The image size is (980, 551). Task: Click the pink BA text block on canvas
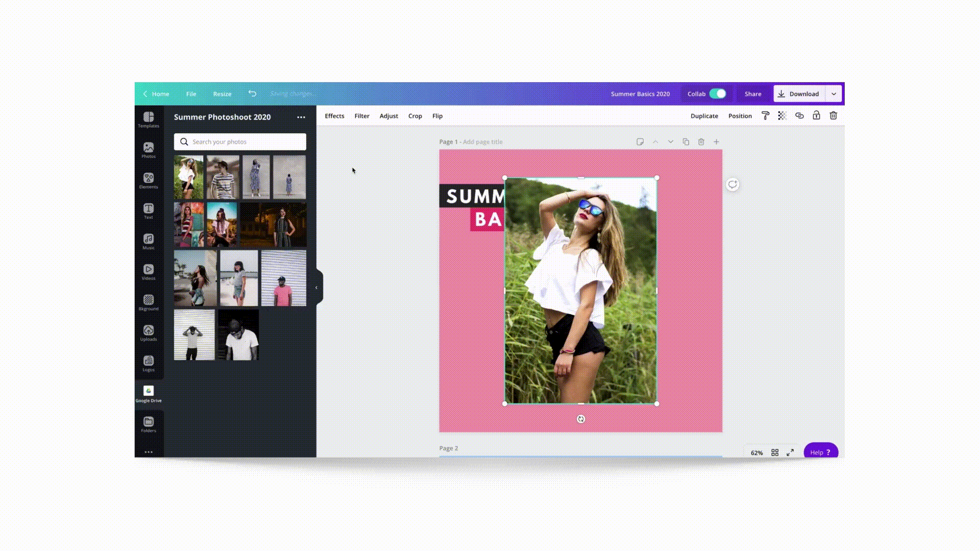[487, 219]
